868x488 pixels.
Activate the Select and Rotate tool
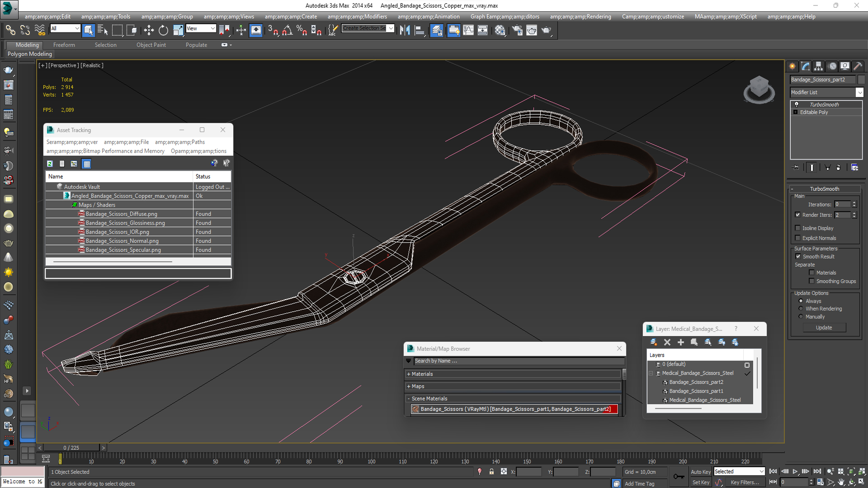tap(163, 30)
